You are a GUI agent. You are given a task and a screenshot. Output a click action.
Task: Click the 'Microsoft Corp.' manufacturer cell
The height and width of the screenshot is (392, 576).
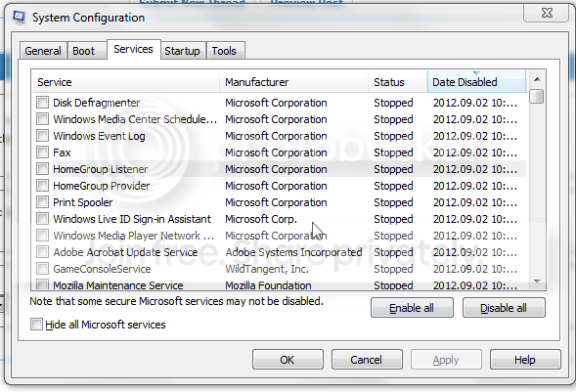261,219
